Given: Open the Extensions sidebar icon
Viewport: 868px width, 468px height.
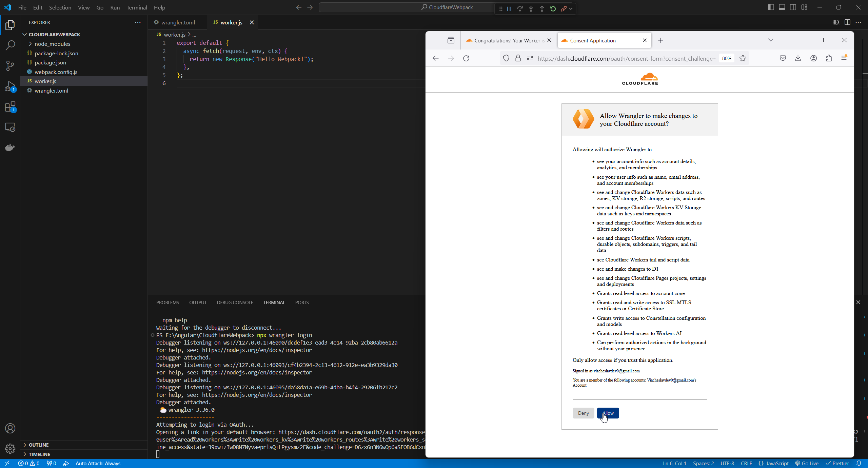Looking at the screenshot, I should click(10, 107).
